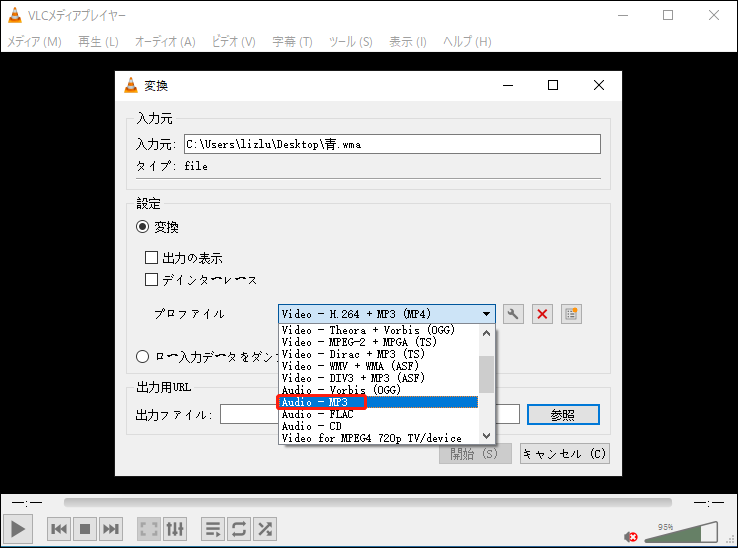Choose Video - Theora + Vorbis (OGG)
738x548 pixels.
379,330
